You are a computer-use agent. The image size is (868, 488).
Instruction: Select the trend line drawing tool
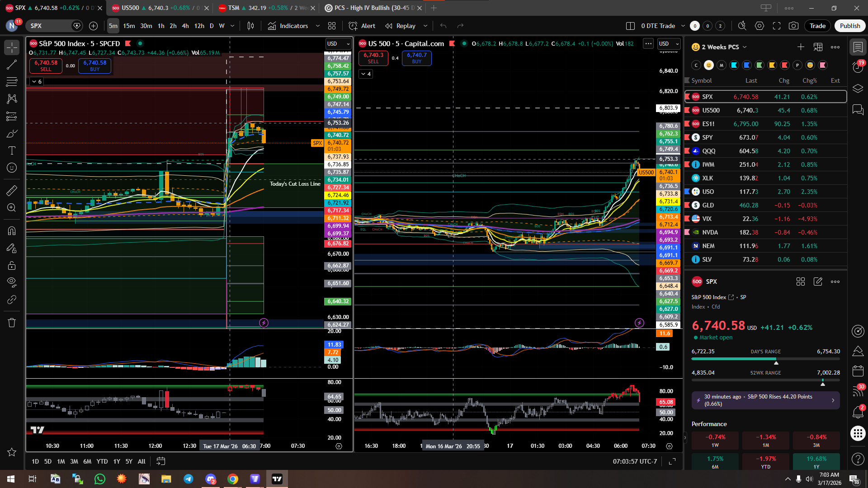[12, 65]
